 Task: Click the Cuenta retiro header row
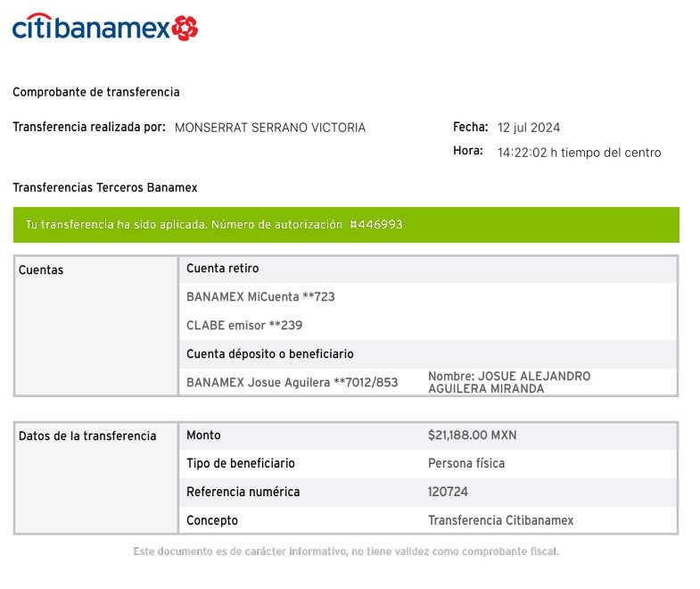[x=428, y=269]
